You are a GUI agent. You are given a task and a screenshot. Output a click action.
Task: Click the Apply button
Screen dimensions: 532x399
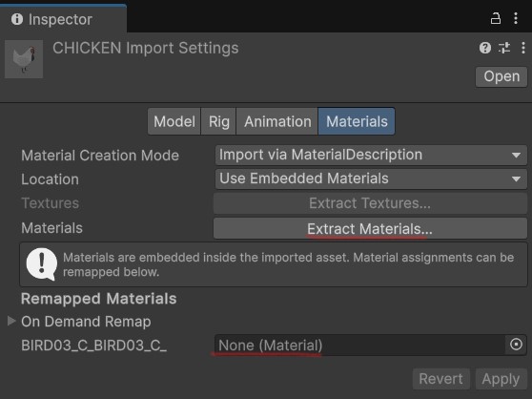pyautogui.click(x=501, y=379)
